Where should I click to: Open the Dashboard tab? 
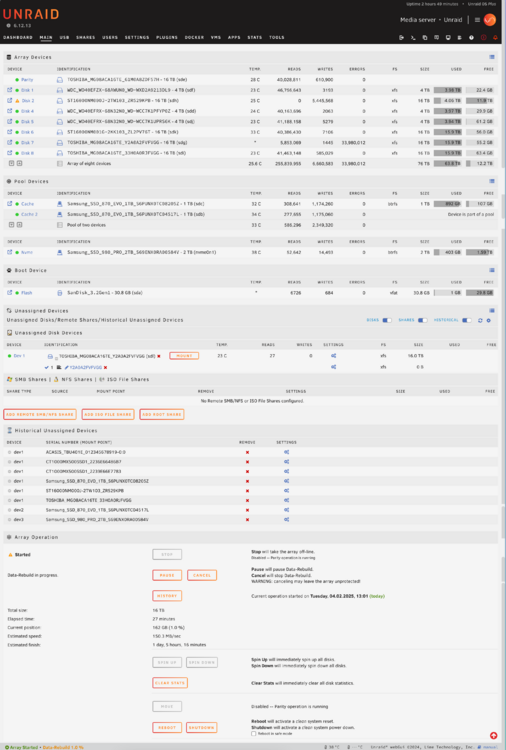point(18,37)
